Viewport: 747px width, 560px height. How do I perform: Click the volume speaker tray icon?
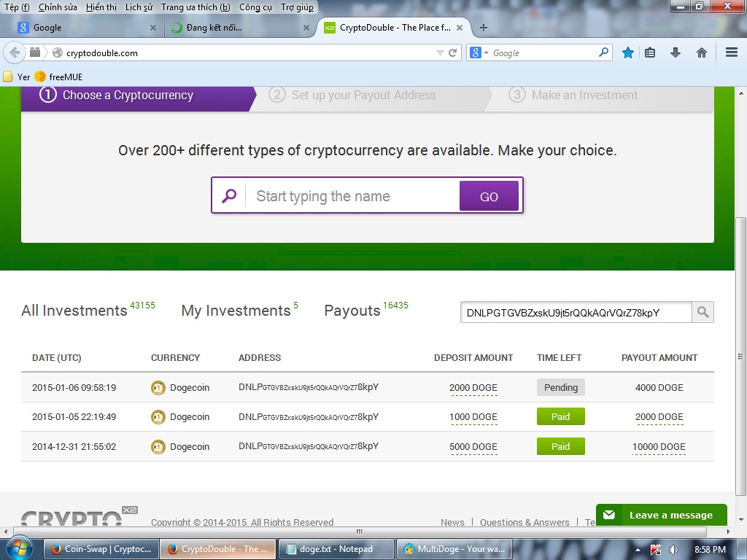[x=673, y=550]
